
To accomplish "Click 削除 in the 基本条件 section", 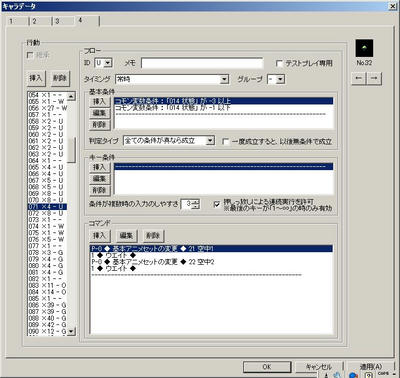I will (99, 125).
